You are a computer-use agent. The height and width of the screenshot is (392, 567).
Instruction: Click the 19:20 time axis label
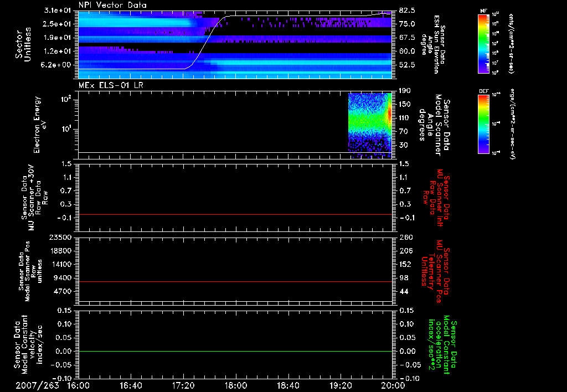[x=341, y=385]
